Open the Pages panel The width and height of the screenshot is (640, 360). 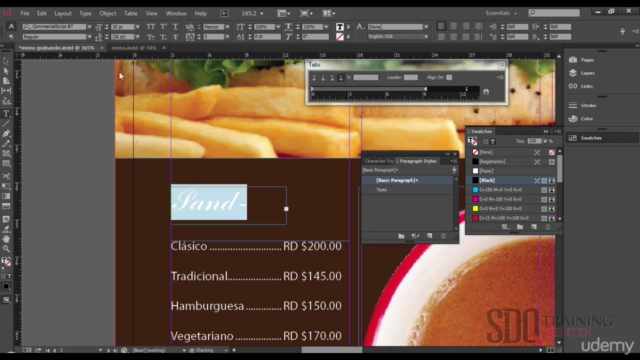pos(581,60)
